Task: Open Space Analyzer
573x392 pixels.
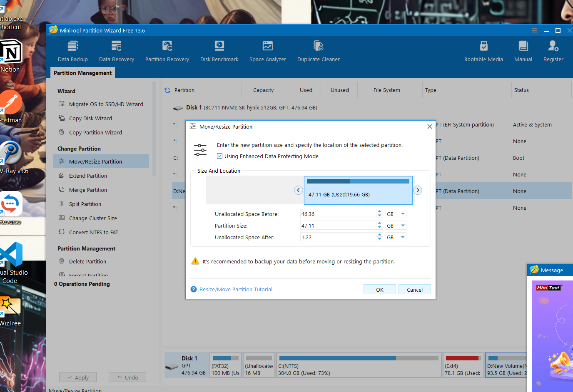Action: coord(268,51)
